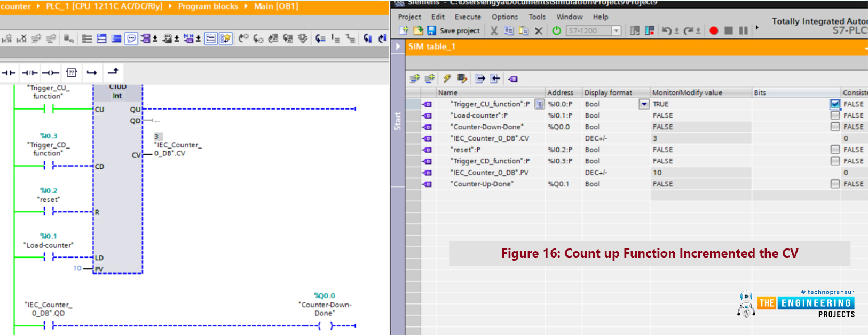The width and height of the screenshot is (868, 335).
Task: Click the redo arrow icon
Action: [688, 30]
